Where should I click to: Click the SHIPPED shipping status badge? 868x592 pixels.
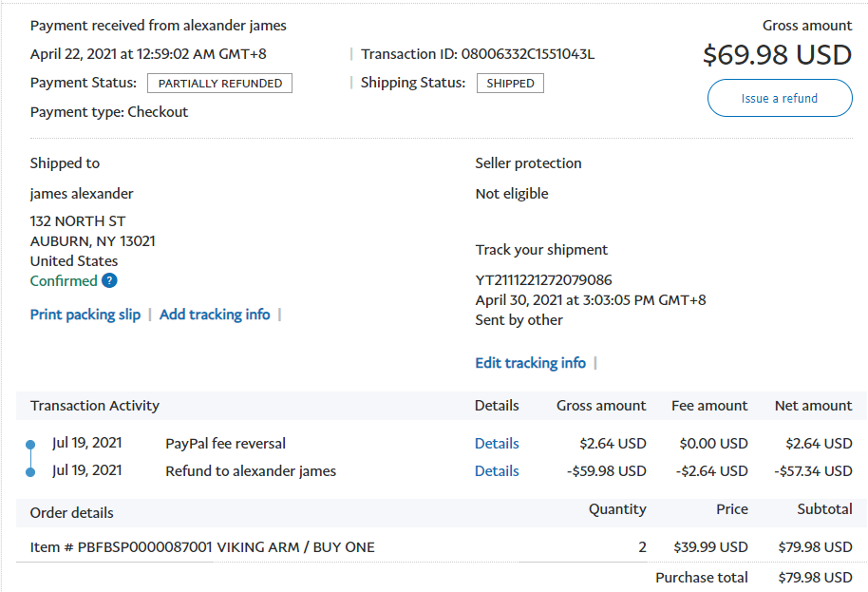(x=510, y=84)
